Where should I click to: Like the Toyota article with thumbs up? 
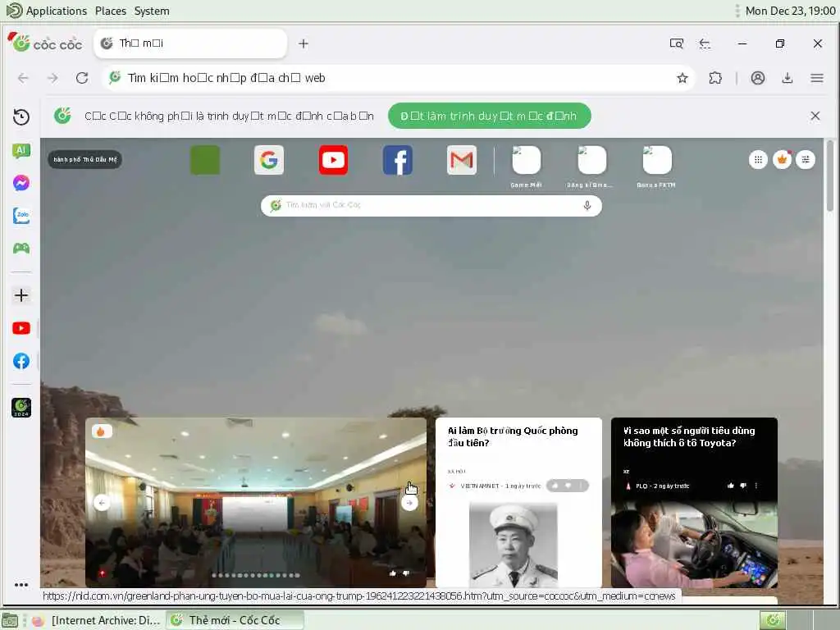point(730,486)
